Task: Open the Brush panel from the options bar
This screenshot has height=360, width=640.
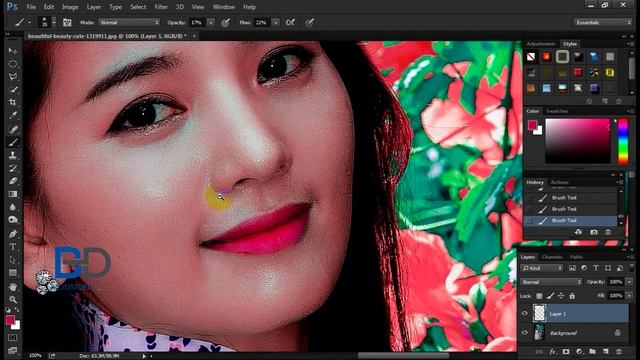Action: (x=67, y=22)
